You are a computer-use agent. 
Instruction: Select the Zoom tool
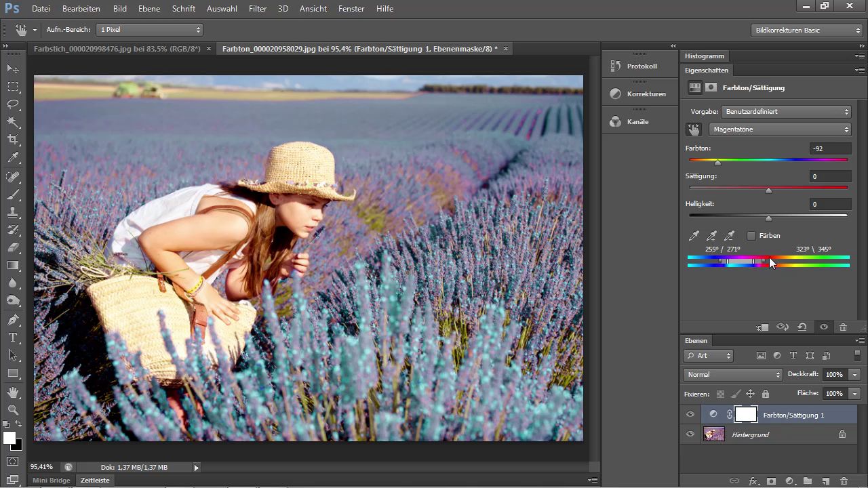[x=13, y=410]
